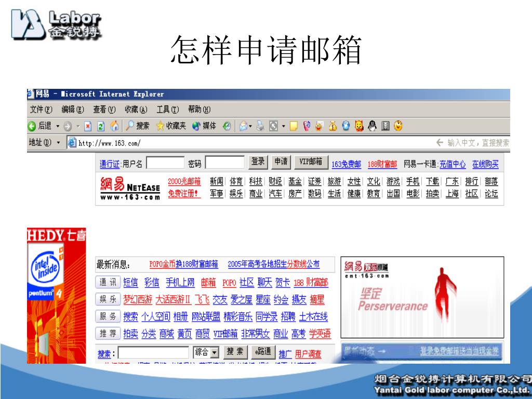Click the QQ penguin icon in toolbar
Image resolution: width=532 pixels, height=399 pixels.
372,126
